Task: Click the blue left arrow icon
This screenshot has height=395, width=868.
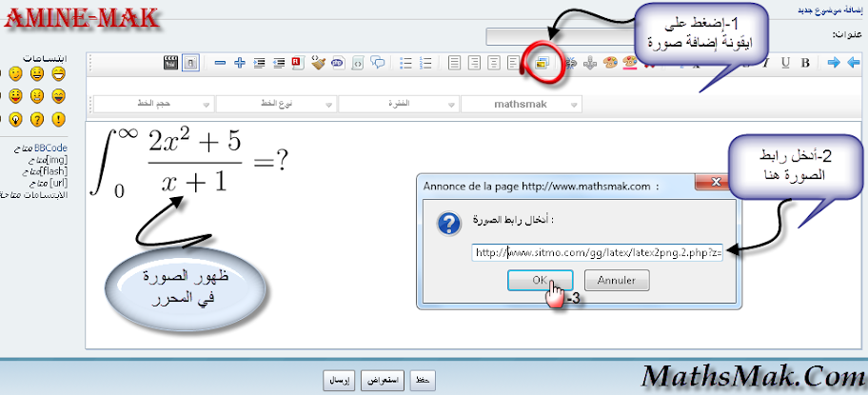Action: [853, 63]
